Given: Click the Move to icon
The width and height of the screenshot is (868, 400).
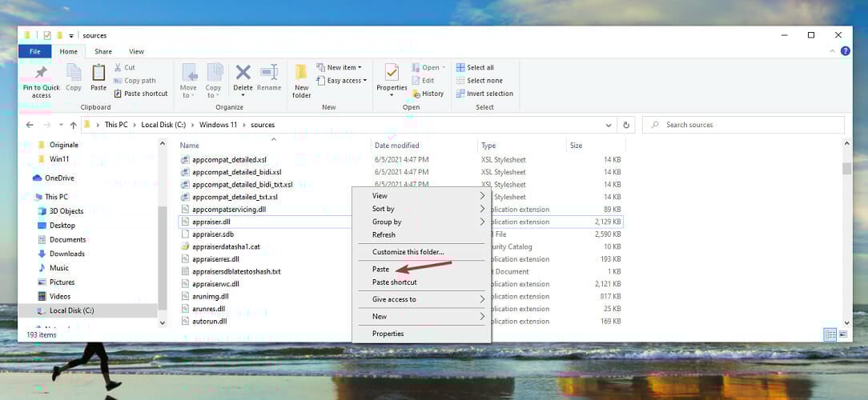Looking at the screenshot, I should click(189, 73).
